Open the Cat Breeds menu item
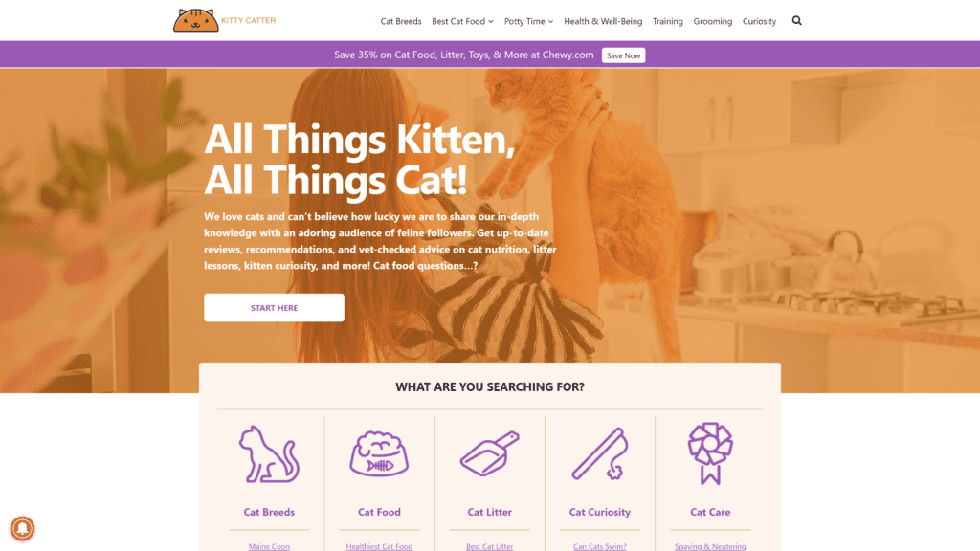The height and width of the screenshot is (551, 980). point(401,21)
